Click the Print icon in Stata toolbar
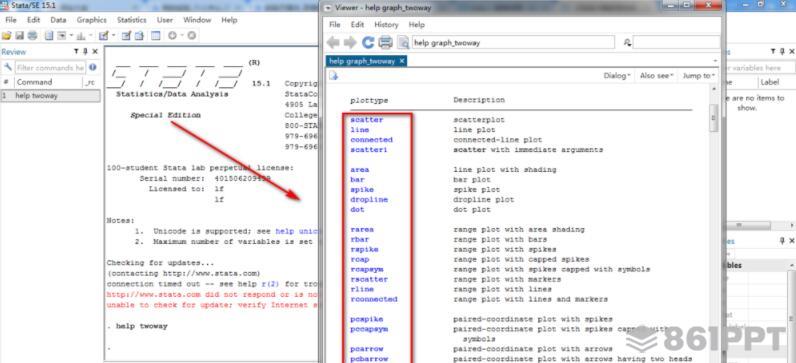796x363 pixels. click(x=32, y=35)
